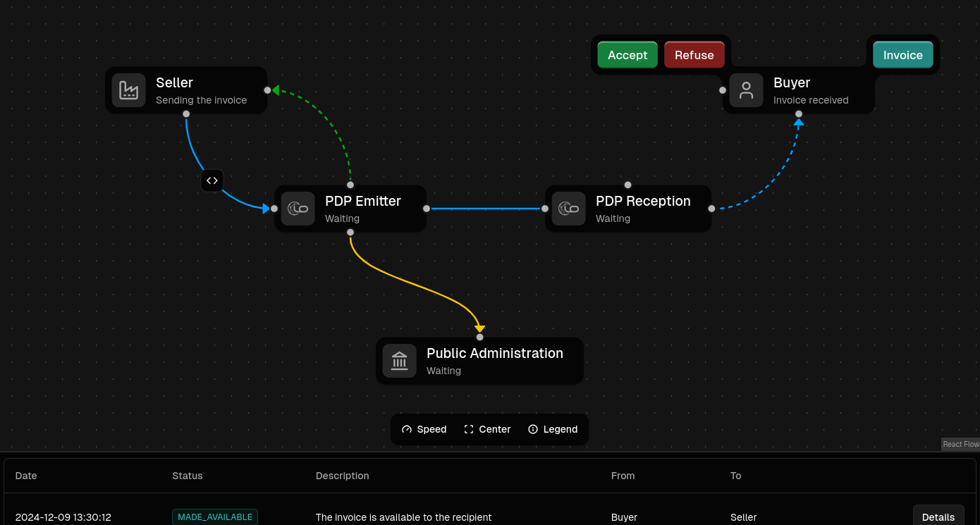Click the PDP Emitter node icon
Screen dimensions: 980x525
pos(298,209)
